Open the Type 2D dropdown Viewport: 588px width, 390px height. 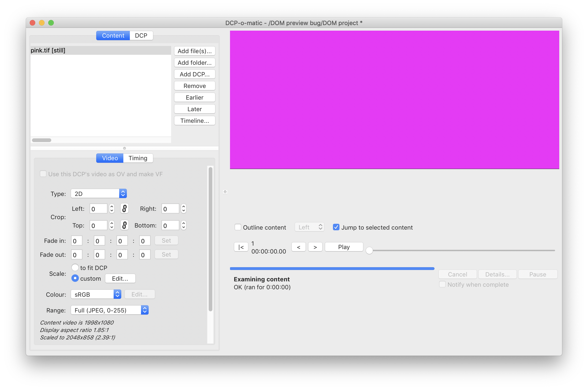(99, 194)
